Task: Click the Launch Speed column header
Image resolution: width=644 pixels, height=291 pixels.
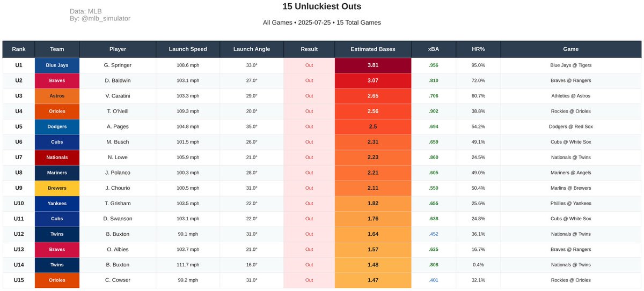Action: [188, 49]
